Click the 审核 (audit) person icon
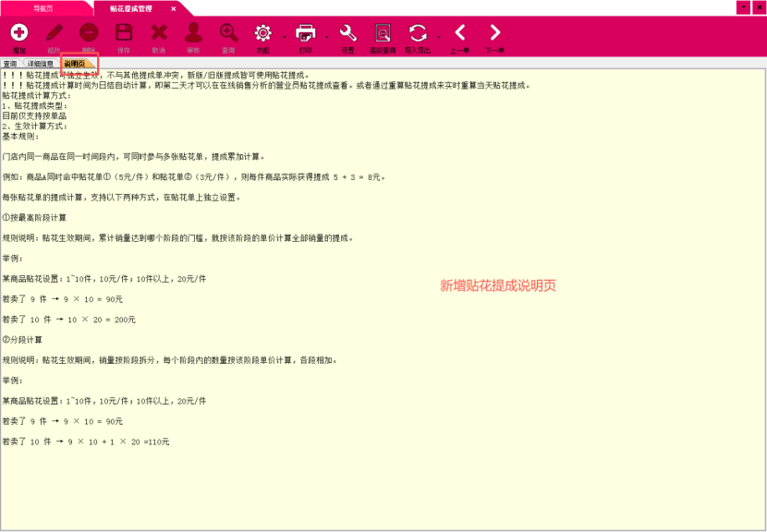Image resolution: width=767 pixels, height=532 pixels. [x=194, y=33]
